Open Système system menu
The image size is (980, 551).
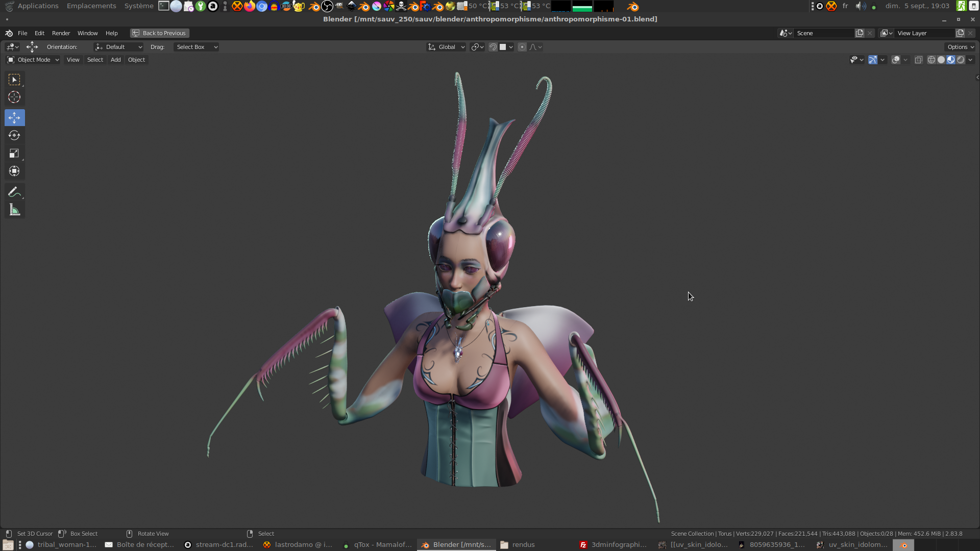click(139, 6)
